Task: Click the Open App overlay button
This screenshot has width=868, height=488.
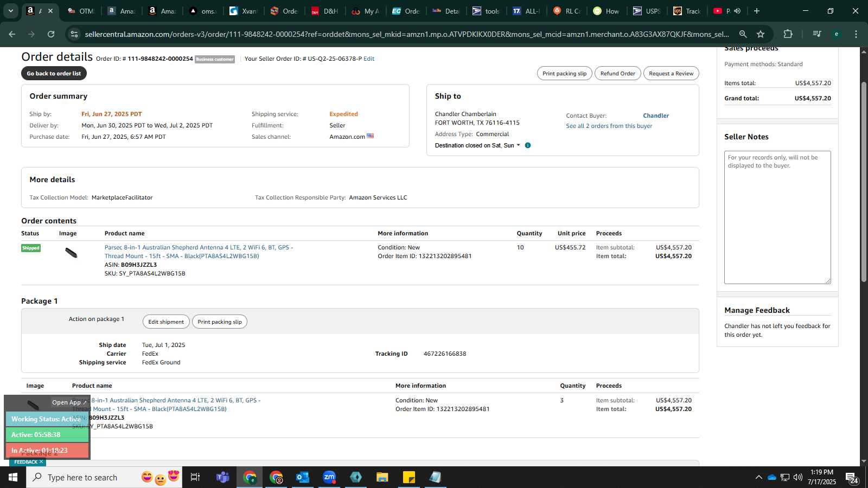Action: pyautogui.click(x=69, y=402)
